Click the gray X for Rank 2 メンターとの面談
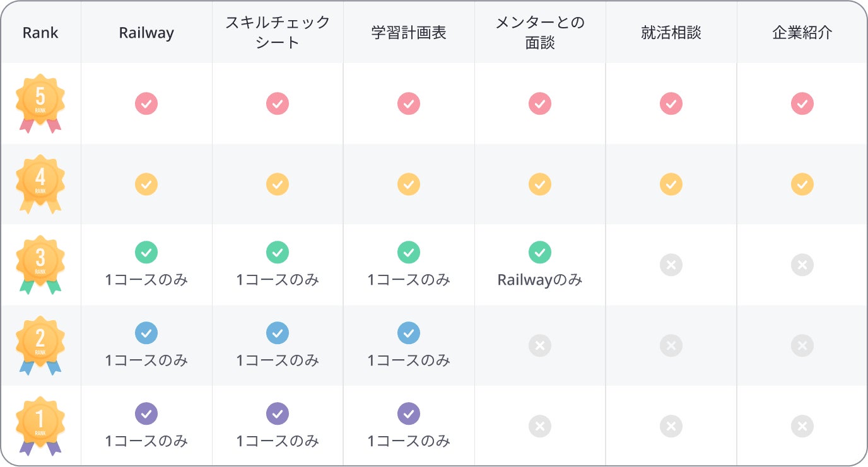868x467 pixels. 540,345
